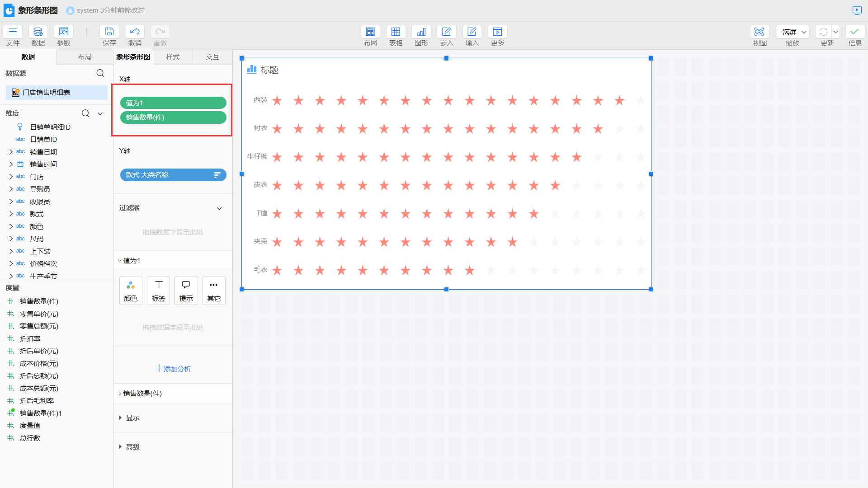Image resolution: width=868 pixels, height=488 pixels.
Task: Switch to the 样式 tab
Action: coord(173,57)
